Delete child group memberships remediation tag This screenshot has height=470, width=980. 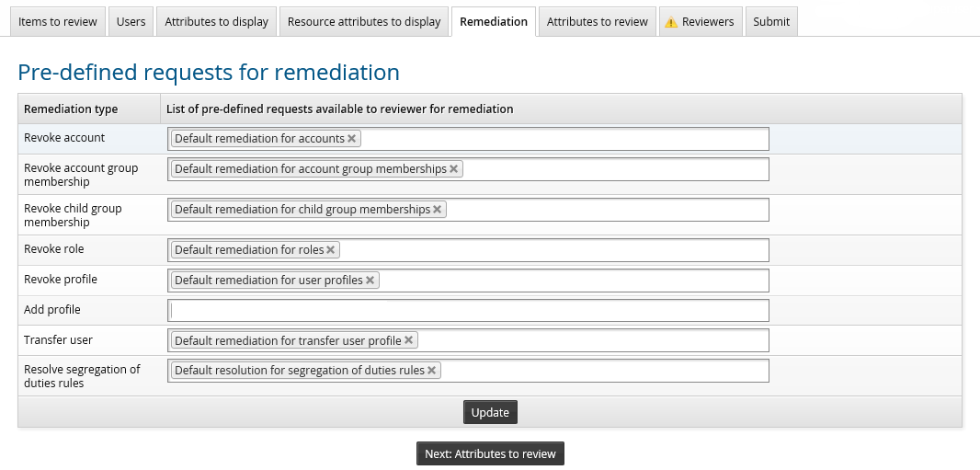[x=438, y=210]
